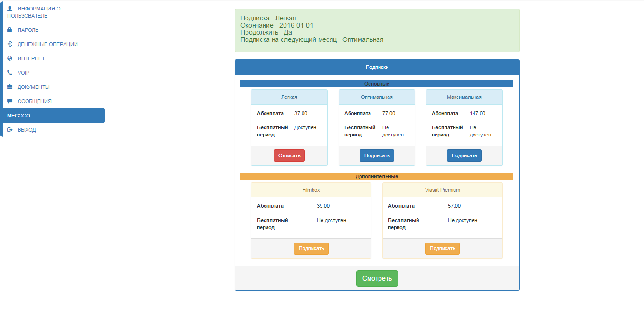Click the logout icon beside Выход
644x311 pixels.
click(x=9, y=130)
